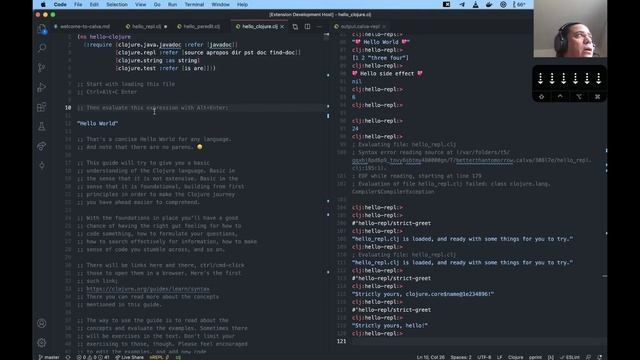Click the sync changes icon in status bar
This screenshot has height=360, width=640.
pyautogui.click(x=68, y=357)
